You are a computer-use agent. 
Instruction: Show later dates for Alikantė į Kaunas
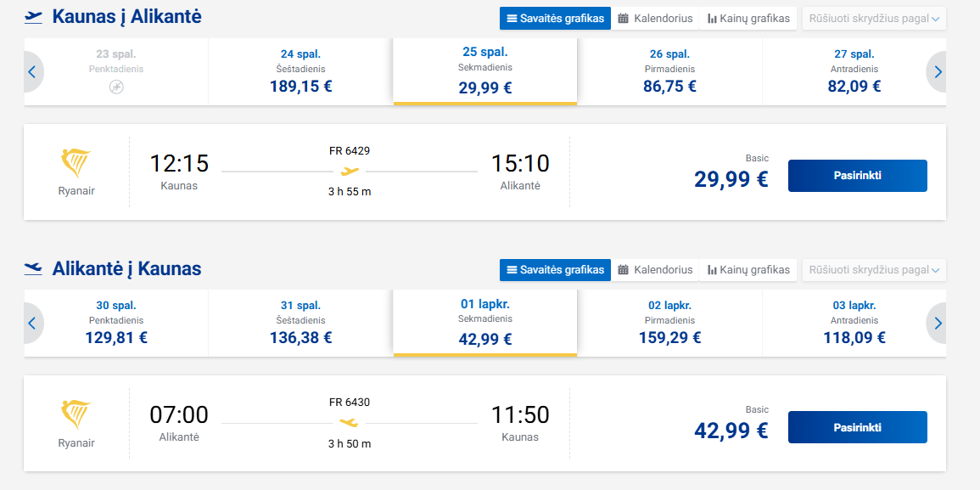[x=937, y=323]
